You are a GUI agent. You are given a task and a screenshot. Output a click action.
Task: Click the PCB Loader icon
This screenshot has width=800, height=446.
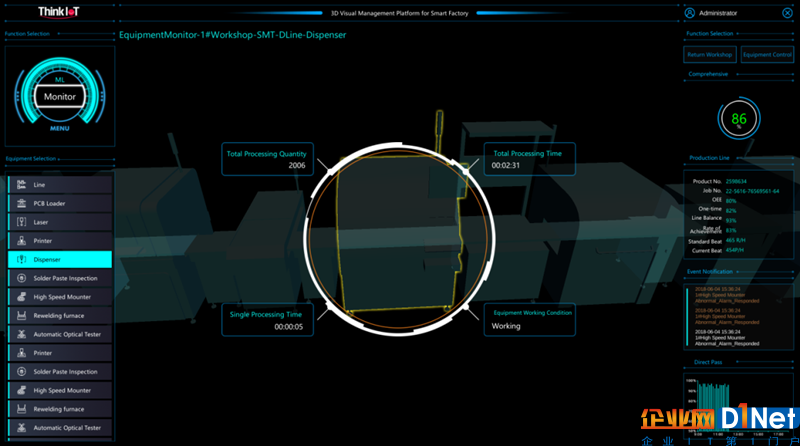pyautogui.click(x=21, y=203)
